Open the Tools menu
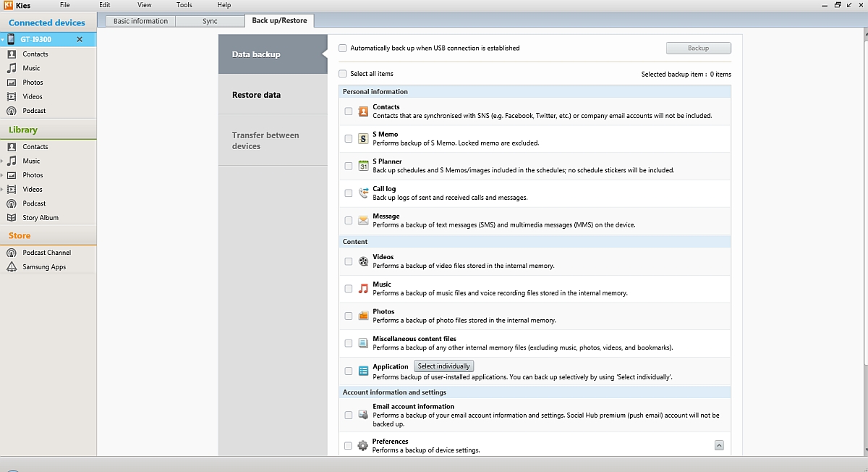 click(x=184, y=5)
